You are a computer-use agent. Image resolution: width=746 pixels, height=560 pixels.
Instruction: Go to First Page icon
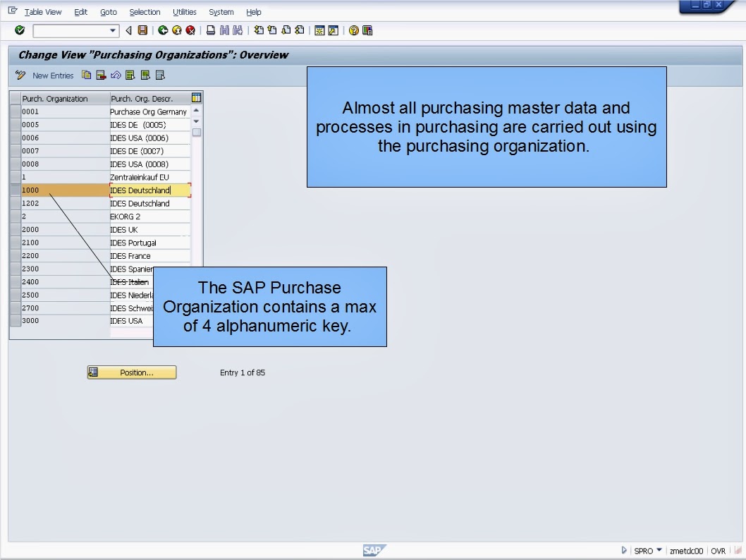coord(259,30)
